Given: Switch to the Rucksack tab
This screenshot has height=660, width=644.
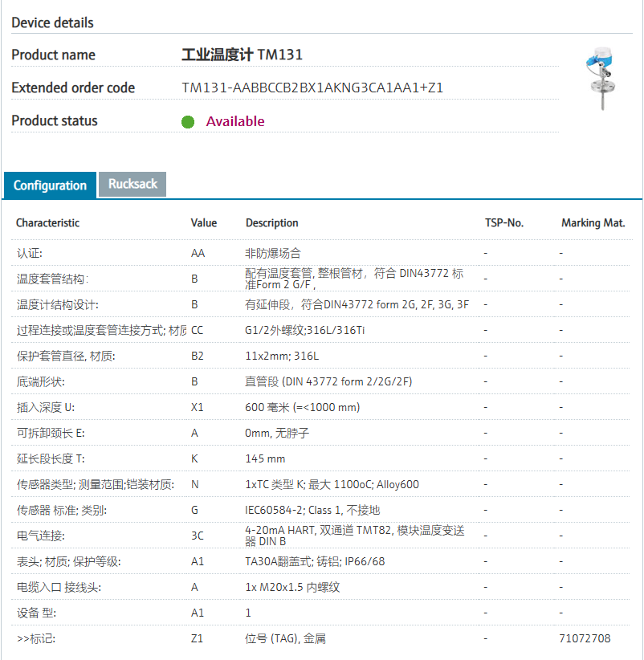Looking at the screenshot, I should (x=132, y=184).
